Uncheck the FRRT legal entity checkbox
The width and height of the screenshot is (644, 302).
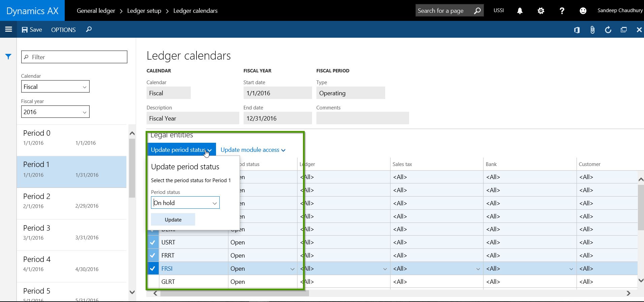click(153, 256)
